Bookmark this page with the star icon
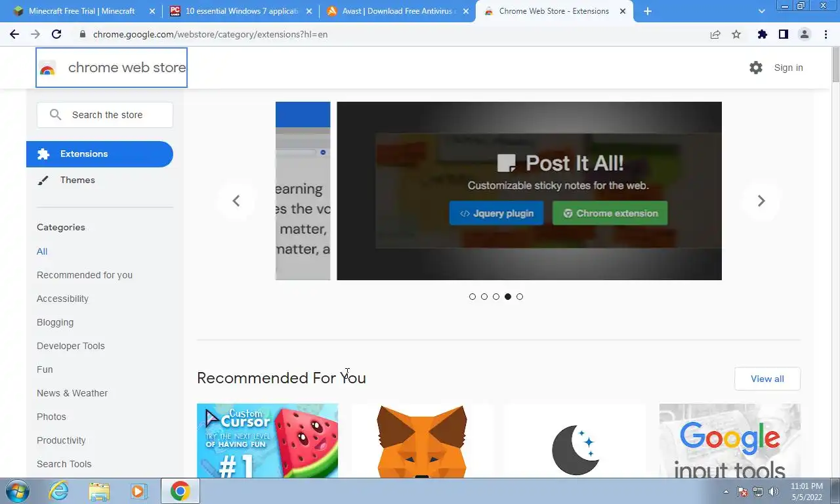Screen dimensions: 840x504 [x=736, y=34]
